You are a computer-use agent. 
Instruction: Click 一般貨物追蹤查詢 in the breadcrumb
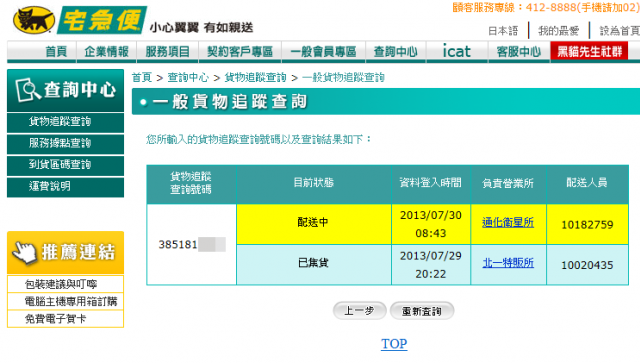(x=343, y=78)
